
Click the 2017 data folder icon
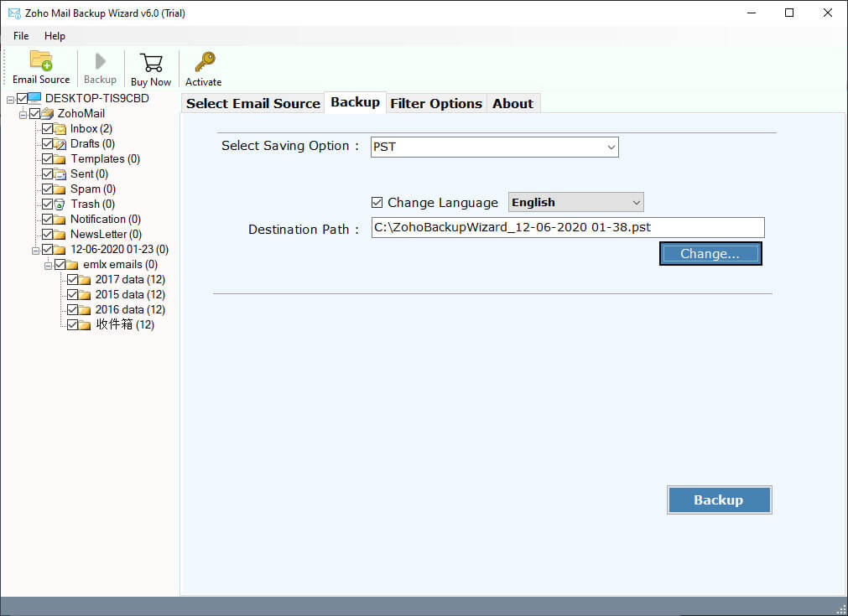click(85, 280)
